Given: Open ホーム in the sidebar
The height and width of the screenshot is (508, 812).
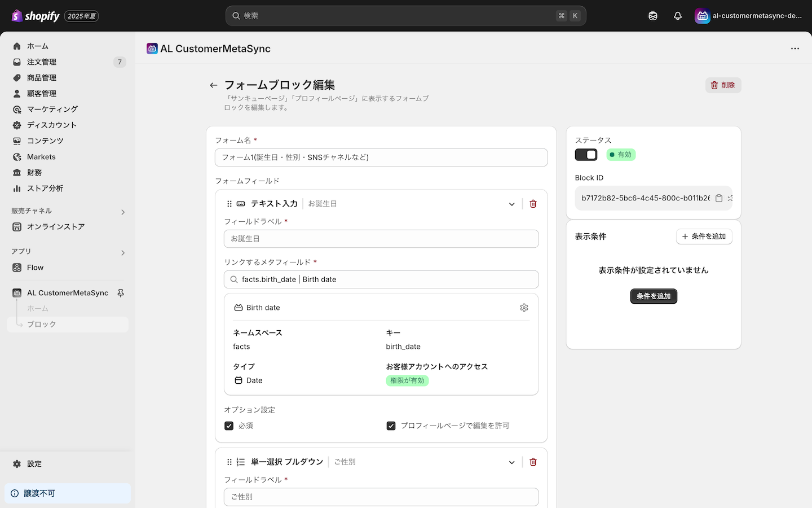Looking at the screenshot, I should pyautogui.click(x=68, y=46).
